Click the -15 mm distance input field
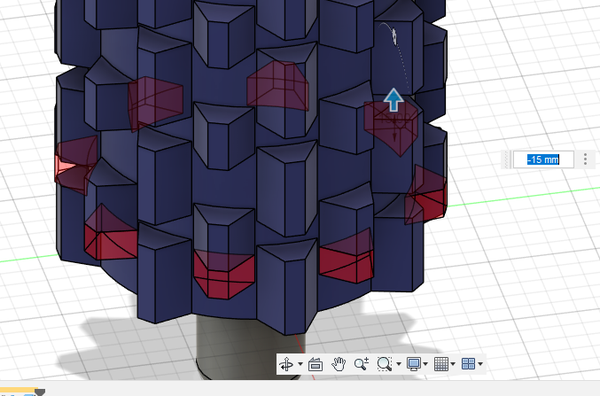The width and height of the screenshot is (600, 396). [543, 159]
